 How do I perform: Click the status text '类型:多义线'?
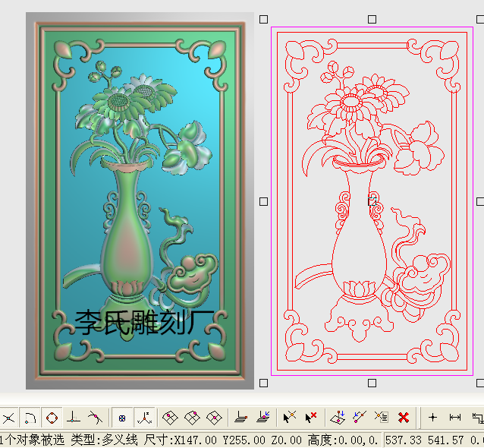click(105, 440)
